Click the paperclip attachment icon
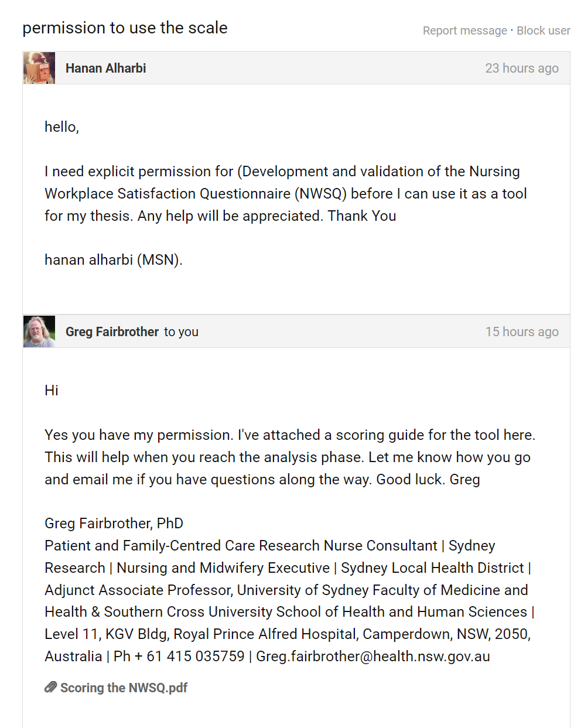Screen dimensions: 574x728 [x=51, y=687]
